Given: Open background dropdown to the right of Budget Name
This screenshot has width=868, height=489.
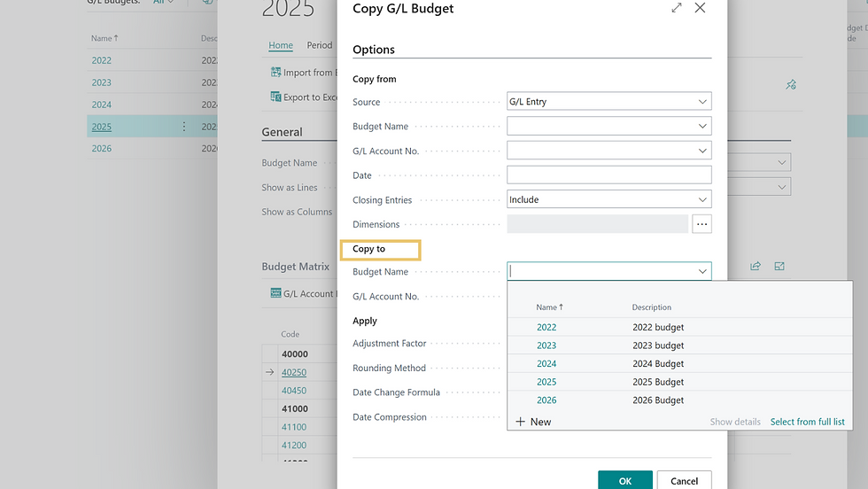Looking at the screenshot, I should pos(781,163).
